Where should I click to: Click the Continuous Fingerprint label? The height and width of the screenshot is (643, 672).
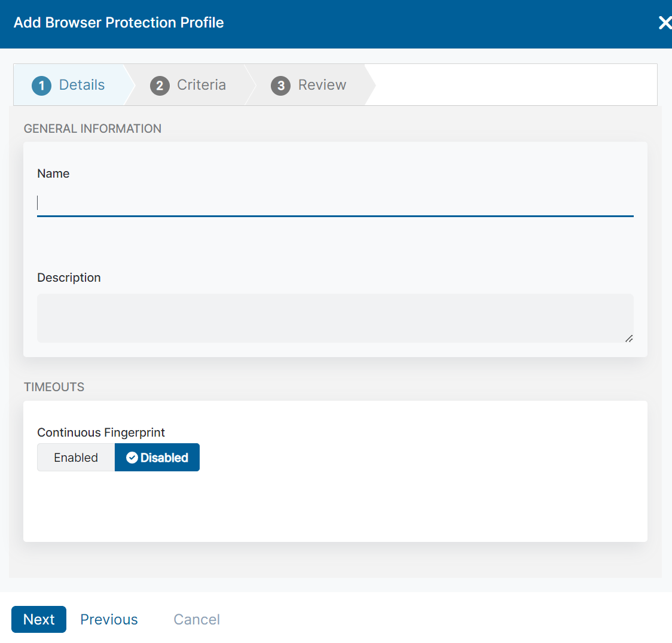(101, 432)
